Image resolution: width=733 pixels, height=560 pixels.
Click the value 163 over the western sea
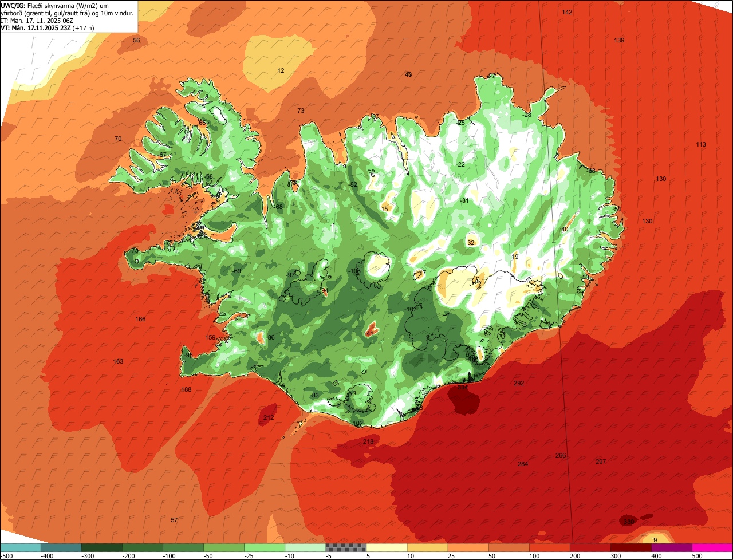tap(118, 361)
